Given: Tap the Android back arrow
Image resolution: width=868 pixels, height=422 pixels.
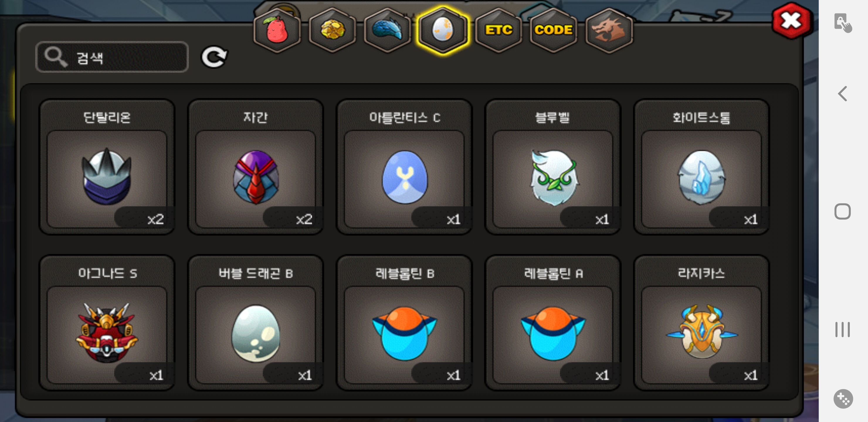Looking at the screenshot, I should click(842, 93).
